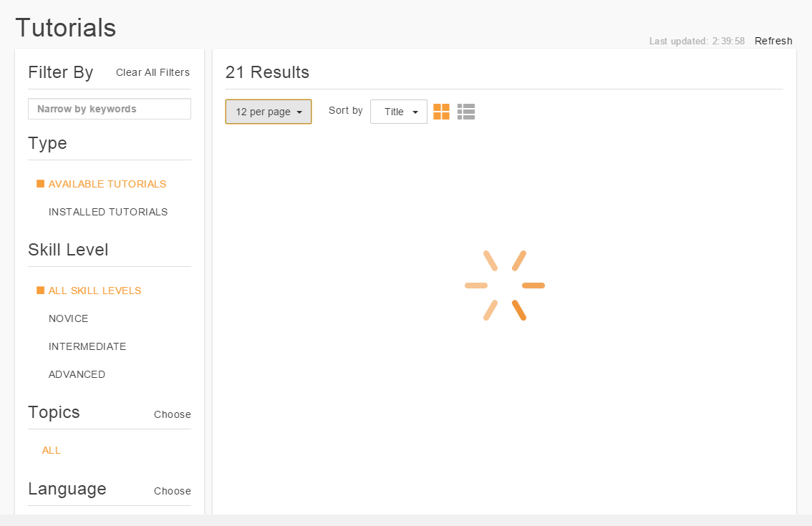
Task: Click the Type section heading
Action: click(x=47, y=143)
